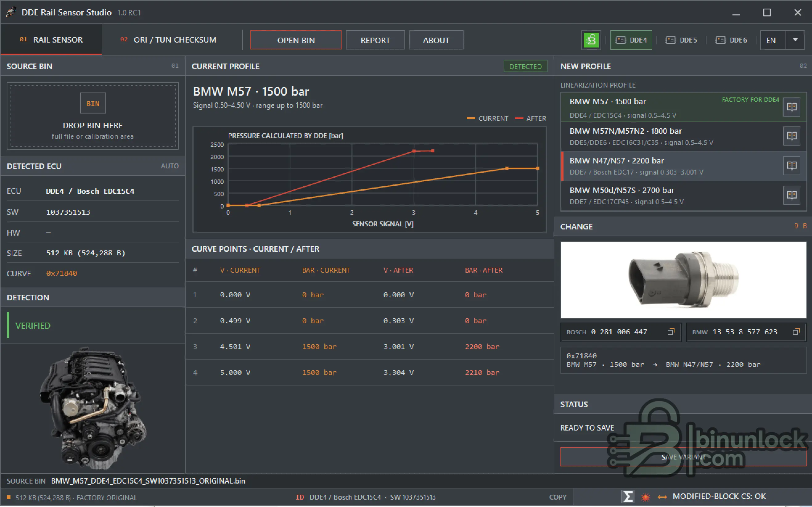
Task: Open the language dropdown arrow
Action: tap(795, 40)
